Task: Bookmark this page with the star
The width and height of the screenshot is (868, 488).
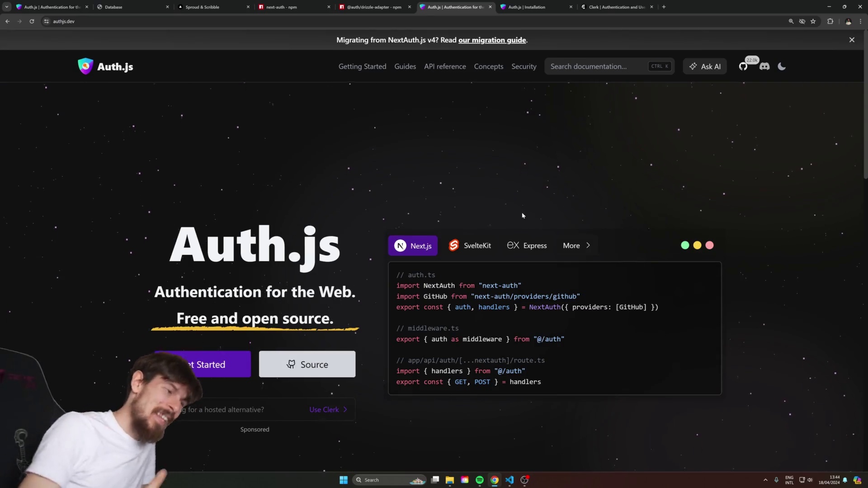Action: click(x=813, y=21)
